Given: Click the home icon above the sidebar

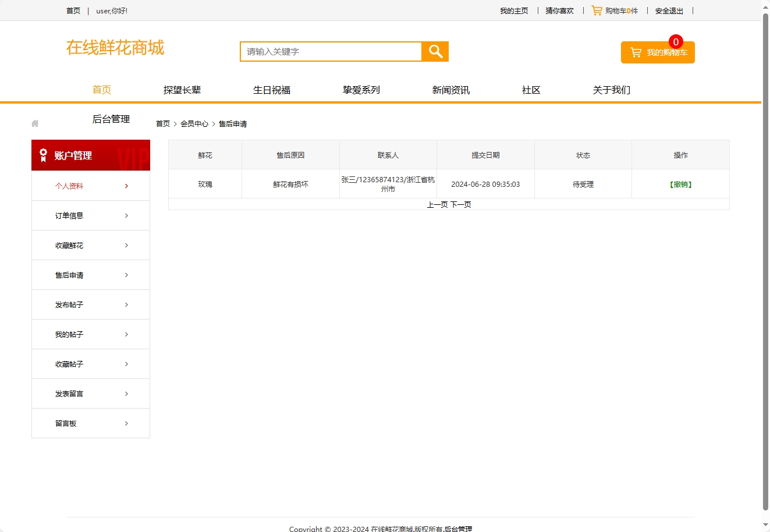Looking at the screenshot, I should (34, 123).
